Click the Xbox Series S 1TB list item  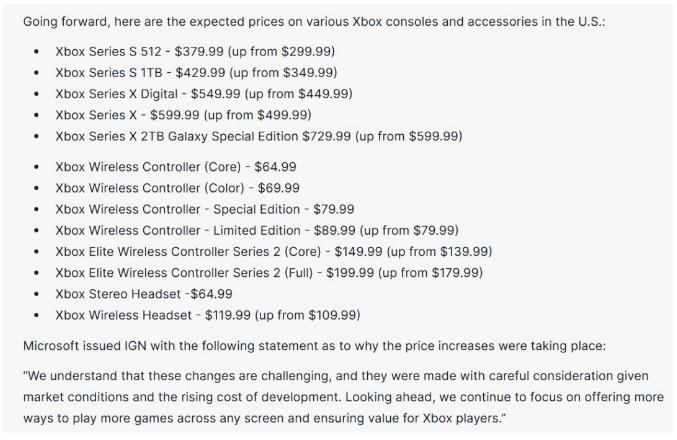[x=196, y=73]
